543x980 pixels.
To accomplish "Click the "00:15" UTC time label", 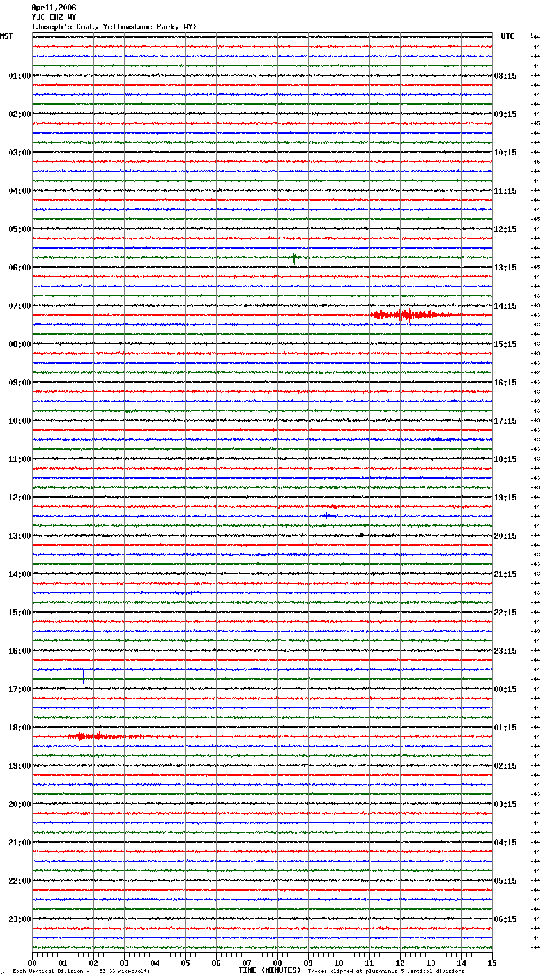I will pos(505,689).
